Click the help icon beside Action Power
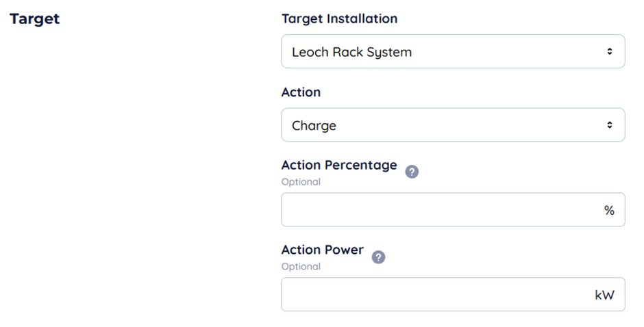The height and width of the screenshot is (327, 644). (x=378, y=257)
